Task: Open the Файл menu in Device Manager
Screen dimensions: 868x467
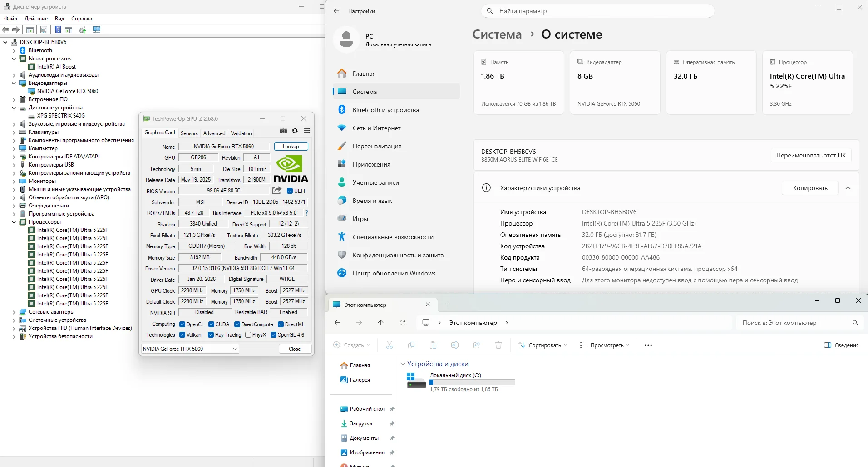Action: [x=11, y=19]
